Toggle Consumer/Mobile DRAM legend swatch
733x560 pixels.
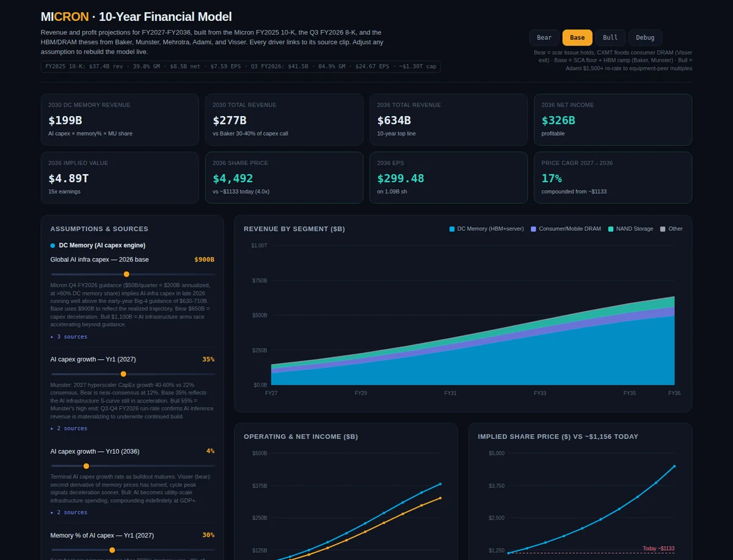(534, 229)
